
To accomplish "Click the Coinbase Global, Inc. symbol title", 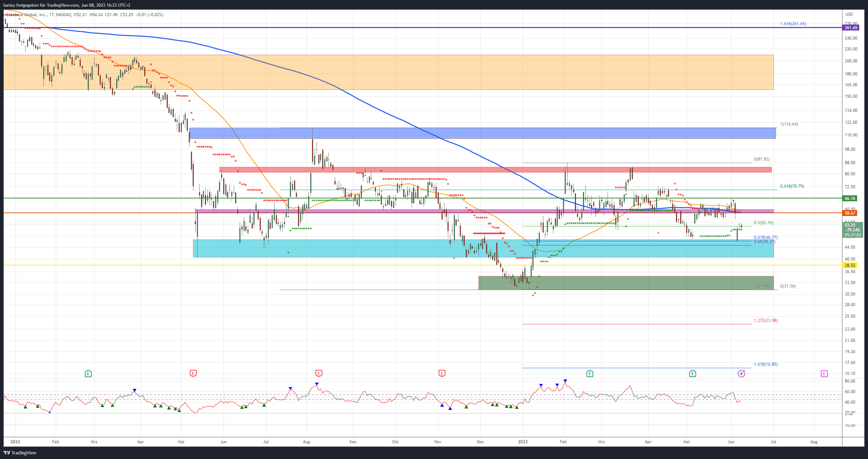I will click(x=26, y=15).
